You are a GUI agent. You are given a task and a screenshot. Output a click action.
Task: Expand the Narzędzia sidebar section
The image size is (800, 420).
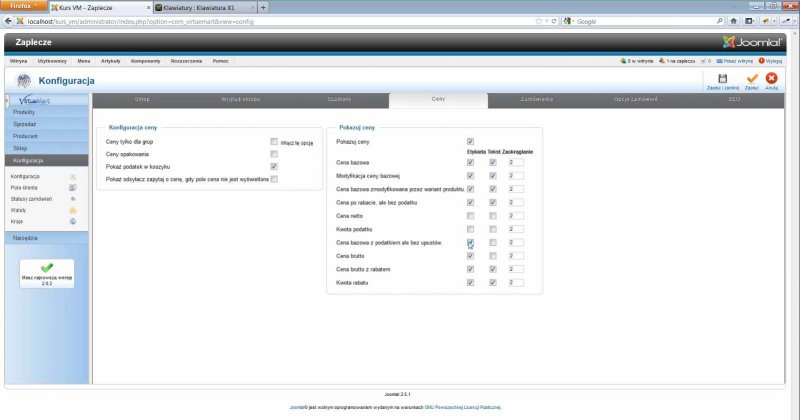(x=26, y=238)
